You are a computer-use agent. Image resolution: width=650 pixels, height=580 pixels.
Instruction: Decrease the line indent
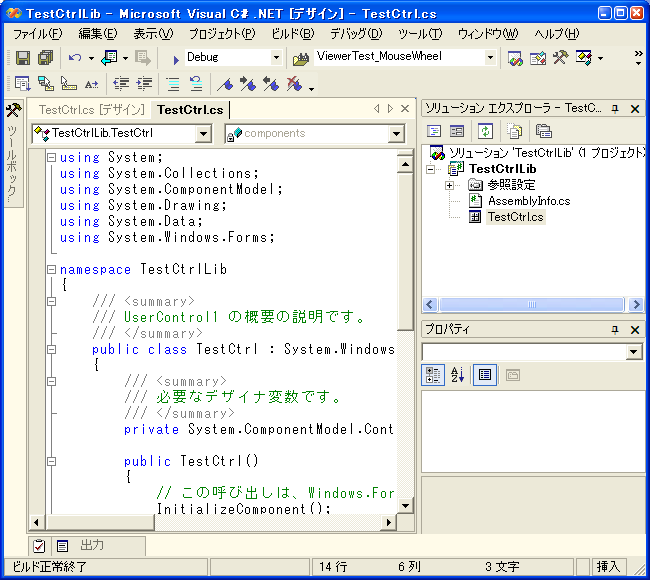[121, 84]
